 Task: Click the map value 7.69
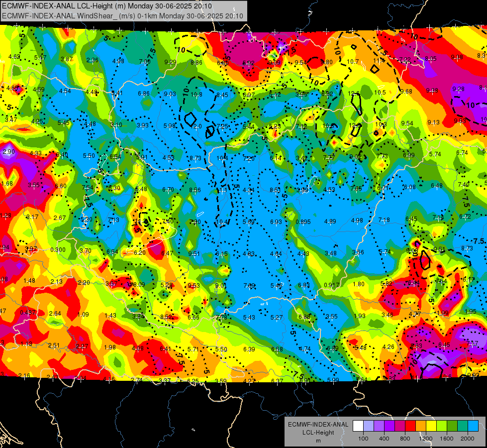point(249,285)
